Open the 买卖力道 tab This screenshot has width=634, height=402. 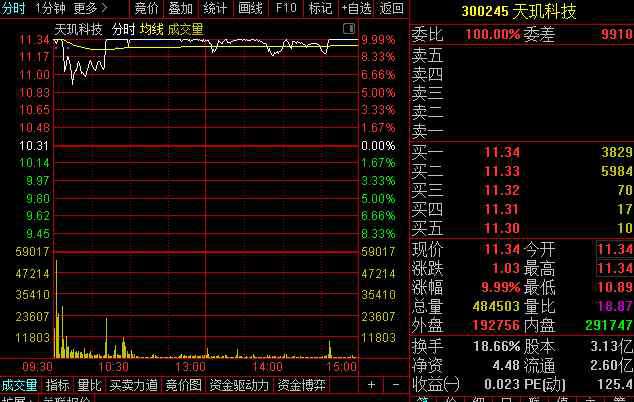(133, 385)
